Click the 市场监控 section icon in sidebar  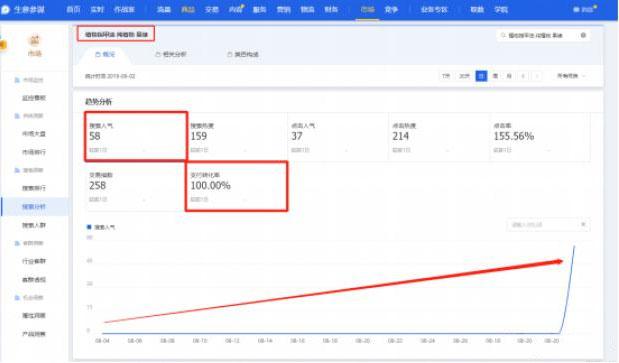pyautogui.click(x=17, y=80)
